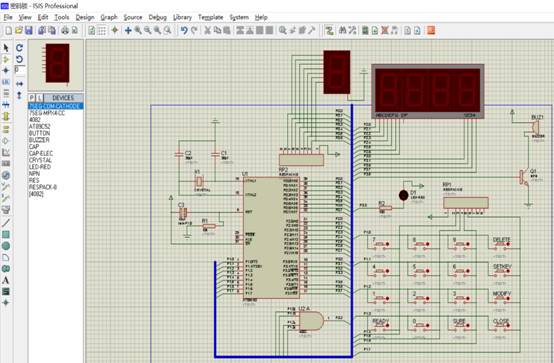The height and width of the screenshot is (363, 554).
Task: Toggle the junction dot mode
Action: click(x=6, y=71)
